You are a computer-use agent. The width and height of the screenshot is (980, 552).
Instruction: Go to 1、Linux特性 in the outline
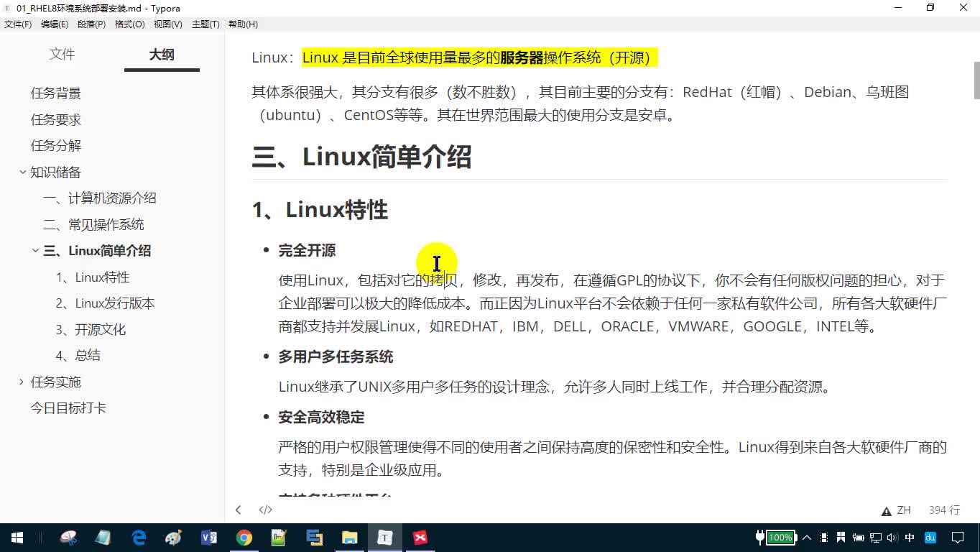(x=93, y=277)
